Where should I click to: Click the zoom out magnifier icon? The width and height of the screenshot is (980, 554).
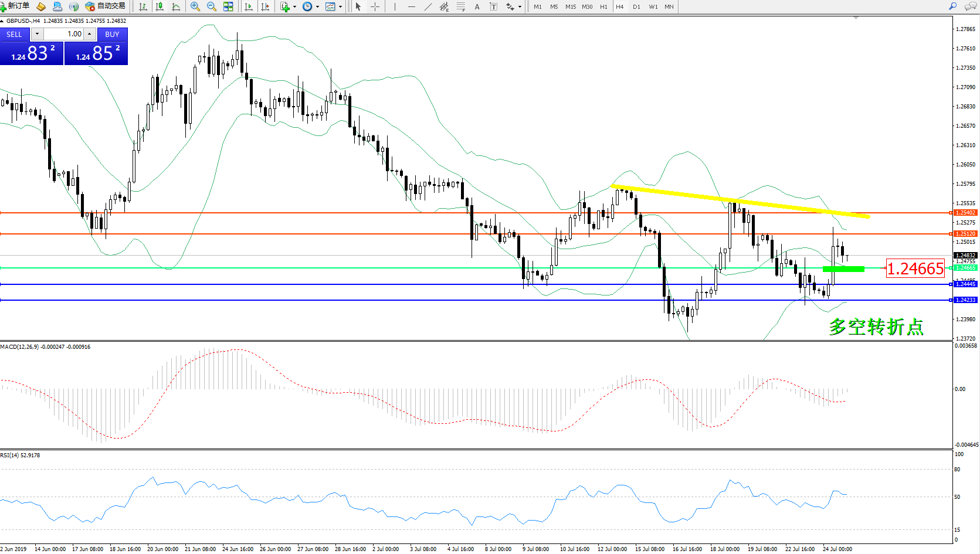212,6
